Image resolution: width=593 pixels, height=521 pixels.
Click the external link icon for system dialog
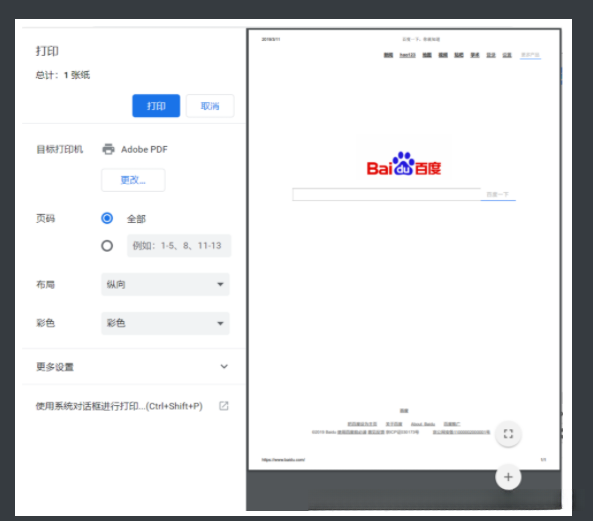click(224, 406)
